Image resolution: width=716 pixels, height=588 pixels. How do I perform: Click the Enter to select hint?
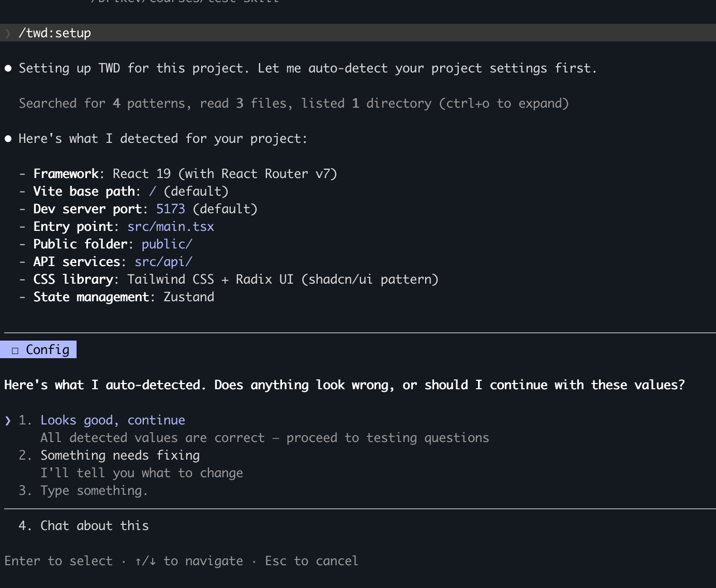coord(58,561)
